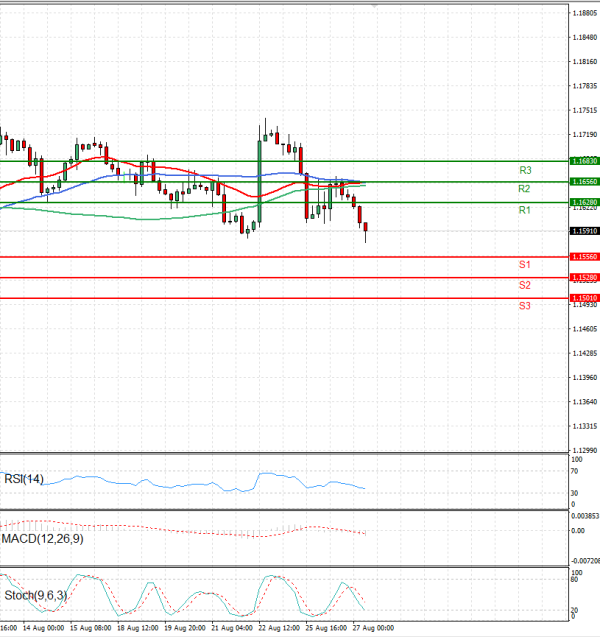Click the S3 support label
Viewport: 600px width, 637px height.
[524, 306]
